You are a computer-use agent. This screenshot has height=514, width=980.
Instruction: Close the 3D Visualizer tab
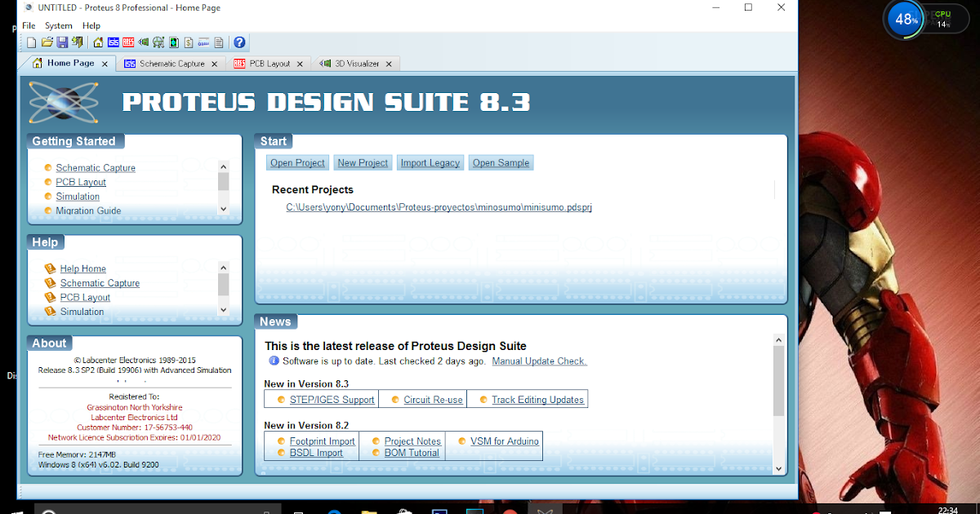(389, 64)
